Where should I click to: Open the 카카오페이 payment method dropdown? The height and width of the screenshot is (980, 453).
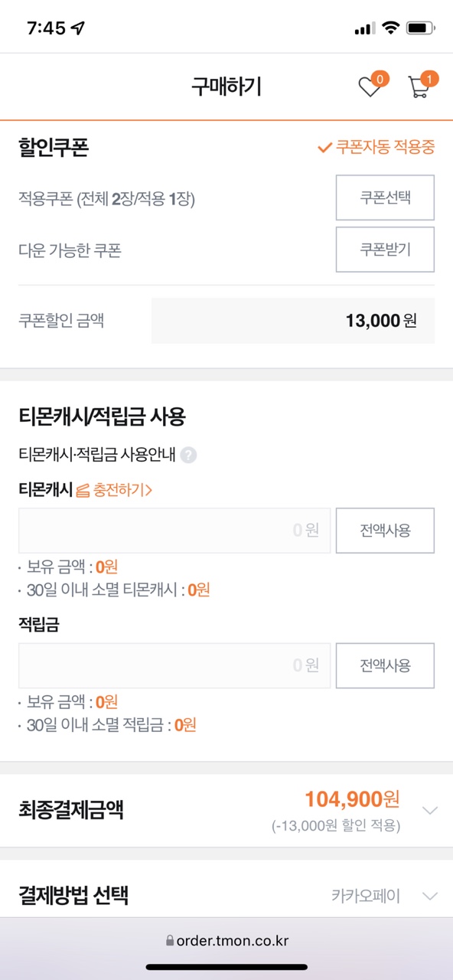366,896
